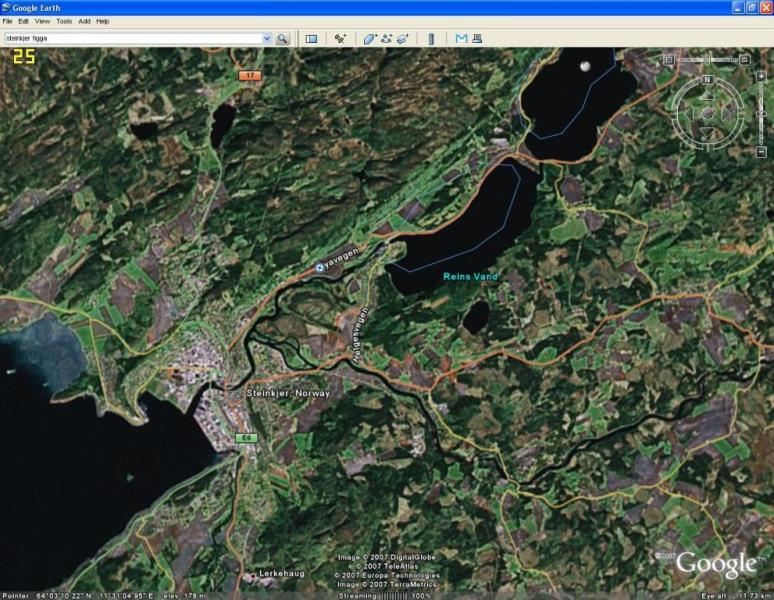
Task: Click the navigation move right arrow
Action: point(726,114)
